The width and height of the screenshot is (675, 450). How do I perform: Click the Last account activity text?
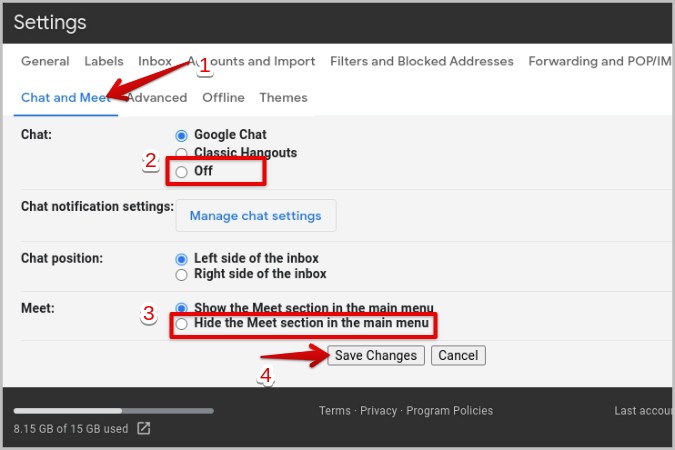coord(643,411)
